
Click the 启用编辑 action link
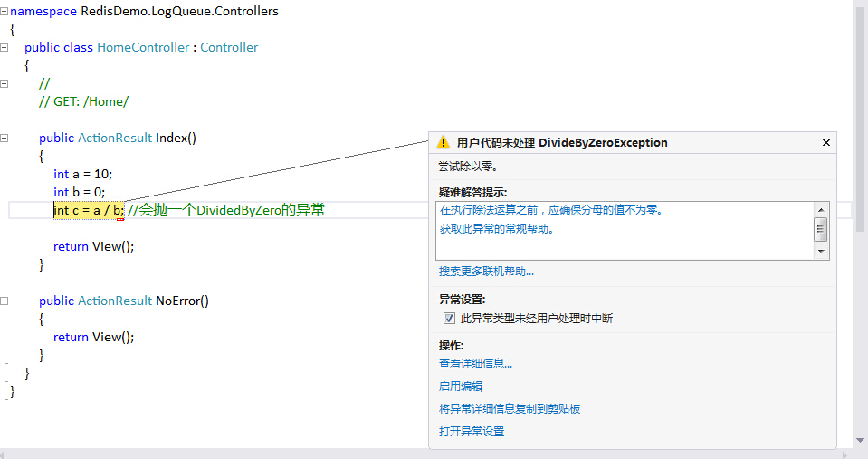tap(461, 386)
